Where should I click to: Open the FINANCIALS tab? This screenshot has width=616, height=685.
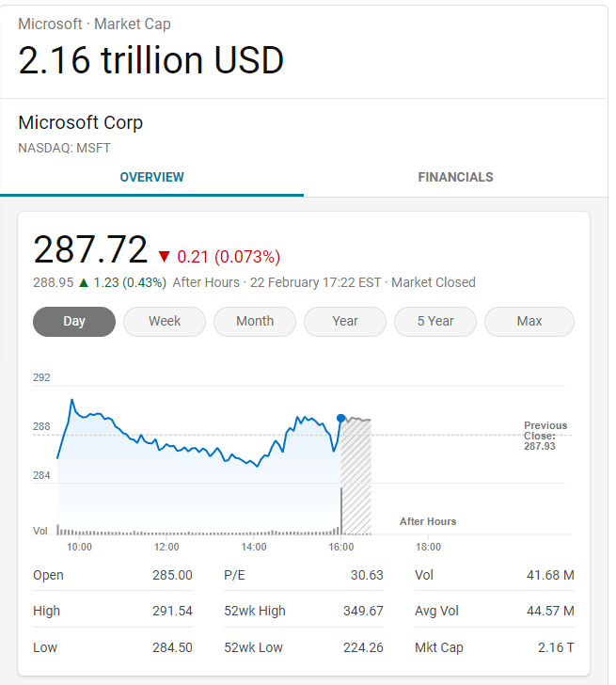click(x=455, y=177)
